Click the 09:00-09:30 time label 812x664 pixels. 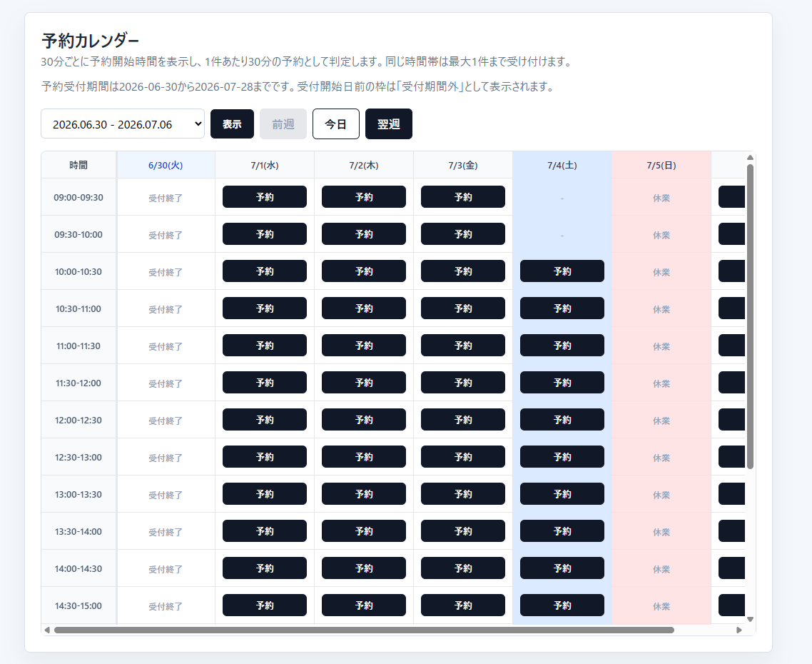pyautogui.click(x=78, y=197)
